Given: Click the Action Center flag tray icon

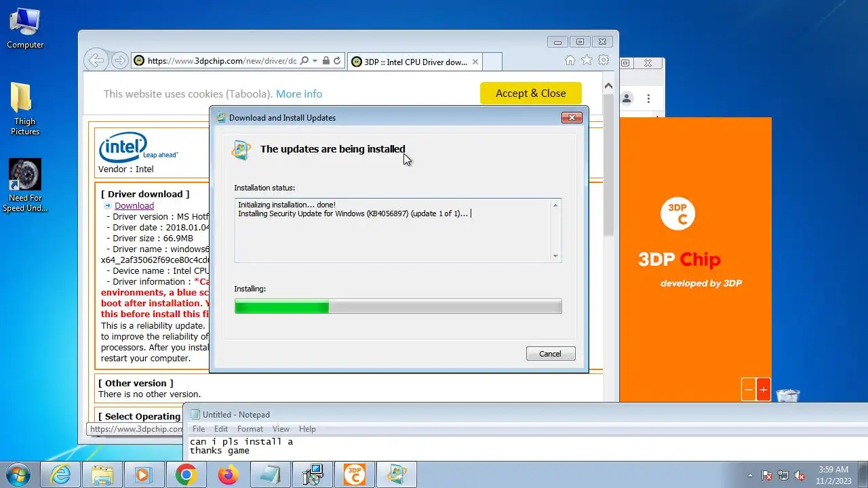Looking at the screenshot, I should tap(767, 475).
